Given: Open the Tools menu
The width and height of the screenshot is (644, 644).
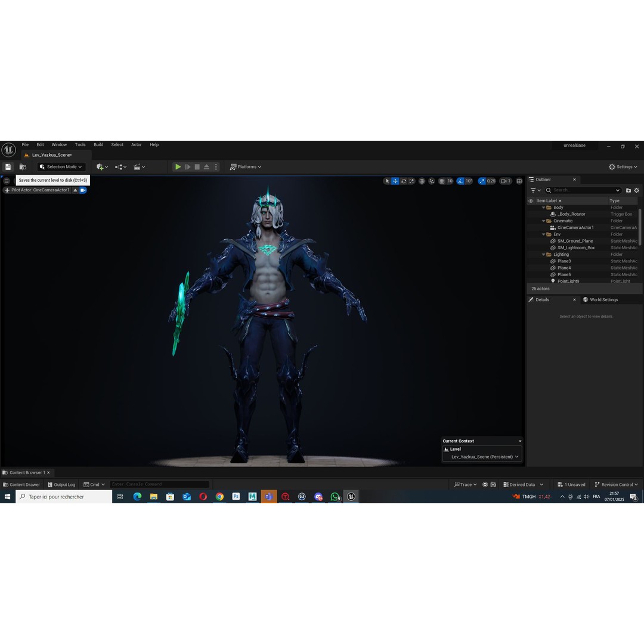Looking at the screenshot, I should click(80, 144).
